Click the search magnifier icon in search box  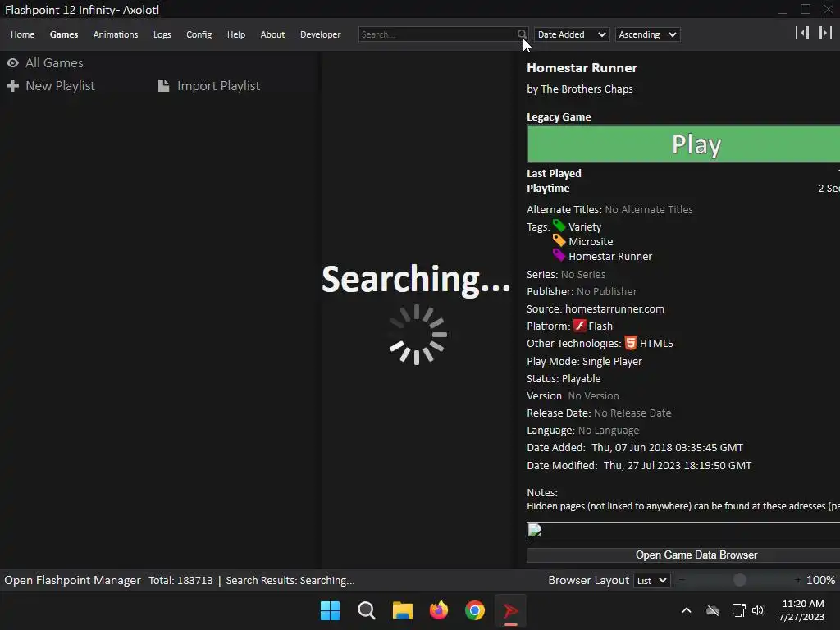click(522, 34)
